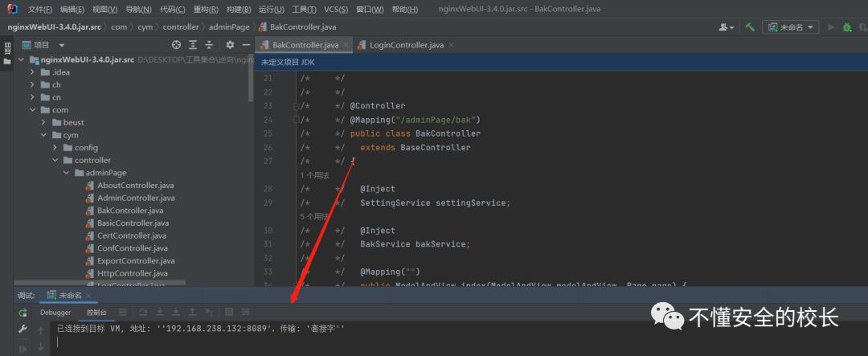868x356 pixels.
Task: Open the 导航(N) menu
Action: pyautogui.click(x=138, y=10)
